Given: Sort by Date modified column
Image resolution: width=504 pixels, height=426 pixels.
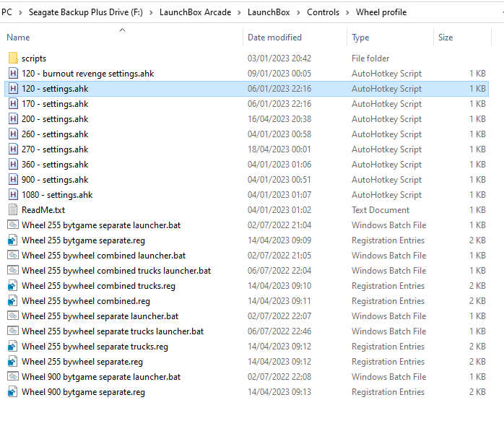Looking at the screenshot, I should click(274, 38).
